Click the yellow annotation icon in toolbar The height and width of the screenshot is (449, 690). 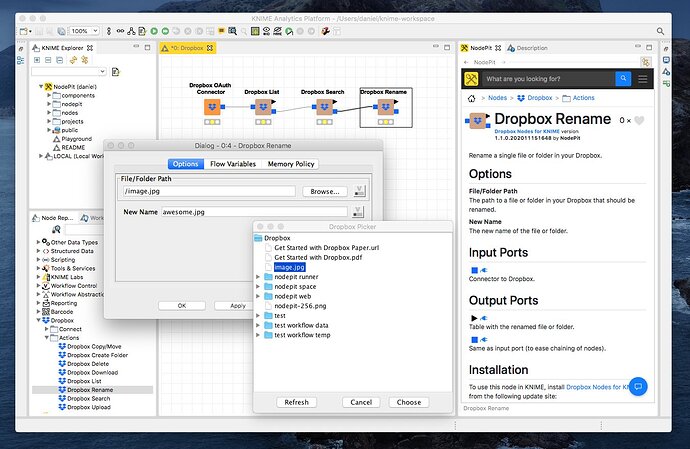[221, 31]
